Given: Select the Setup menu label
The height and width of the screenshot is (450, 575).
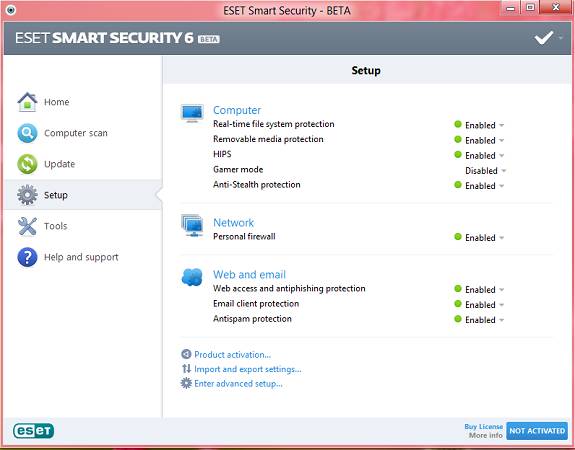Looking at the screenshot, I should [56, 195].
